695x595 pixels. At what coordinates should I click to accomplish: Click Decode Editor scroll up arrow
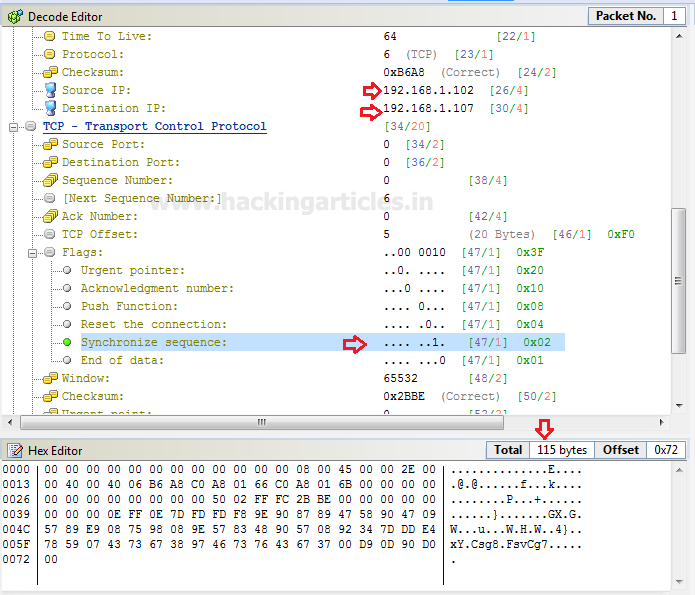point(679,36)
